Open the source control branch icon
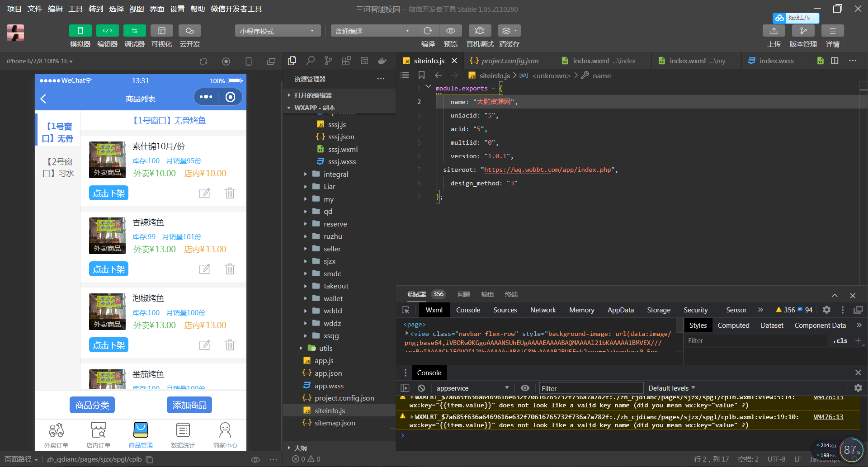 pyautogui.click(x=328, y=61)
